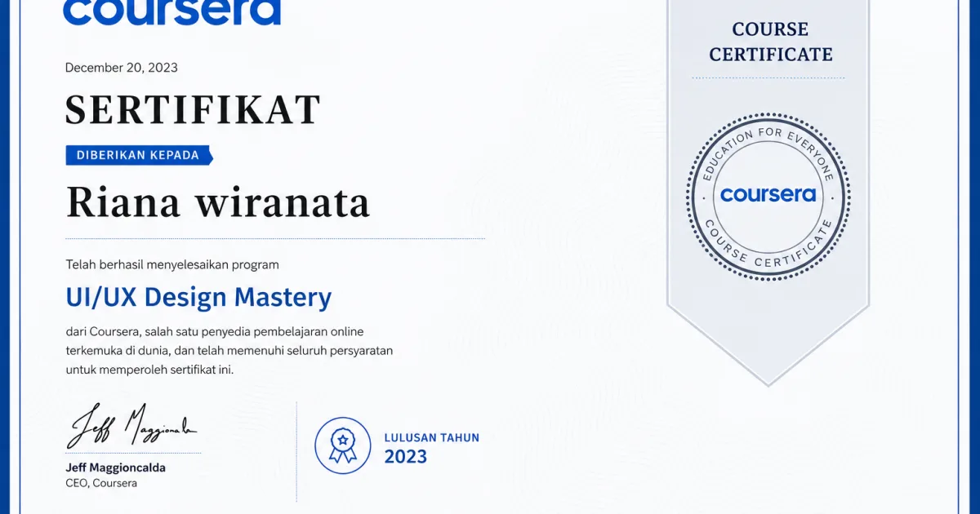
Task: Click the "coursera" wordmark inside the seal
Action: click(x=768, y=195)
